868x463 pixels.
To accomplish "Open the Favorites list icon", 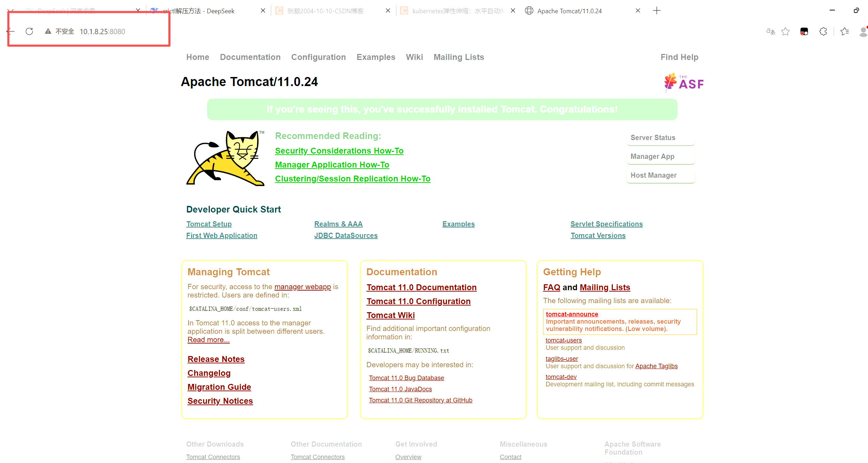I will (845, 31).
